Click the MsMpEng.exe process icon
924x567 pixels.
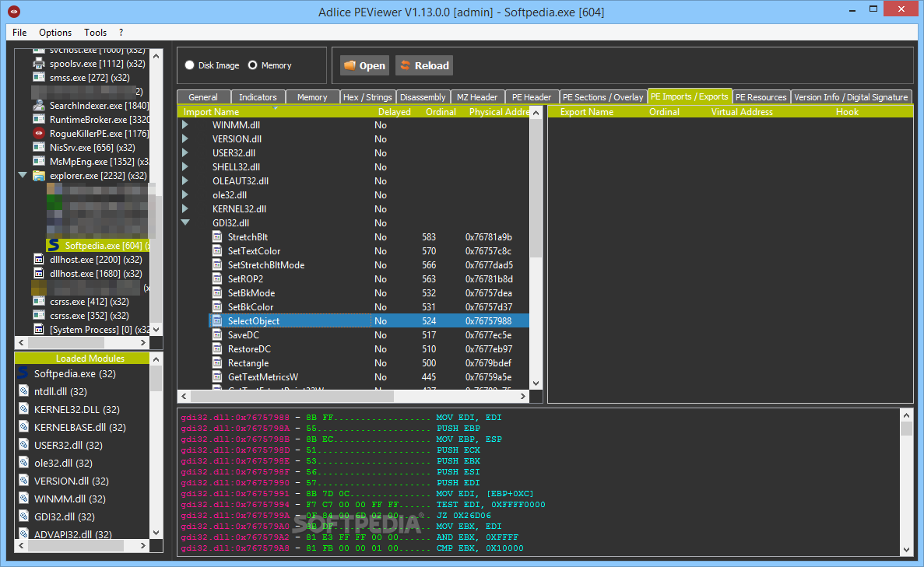39,161
